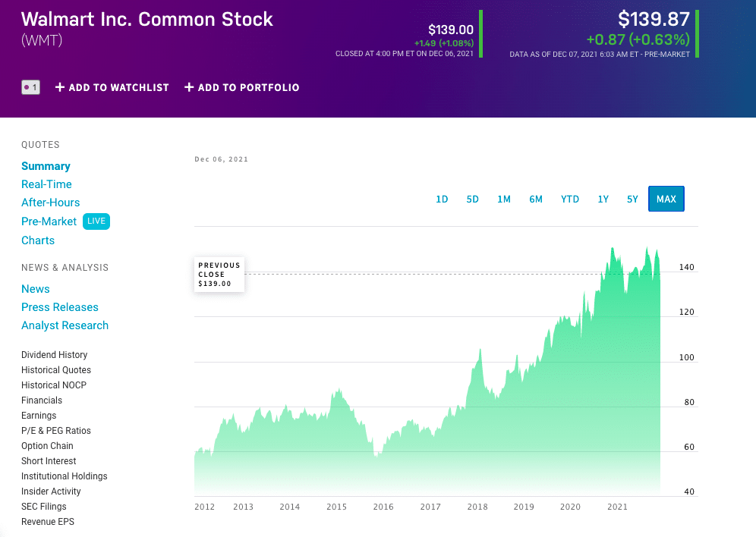The width and height of the screenshot is (756, 537).
Task: Switch chart to 1M range
Action: (504, 199)
